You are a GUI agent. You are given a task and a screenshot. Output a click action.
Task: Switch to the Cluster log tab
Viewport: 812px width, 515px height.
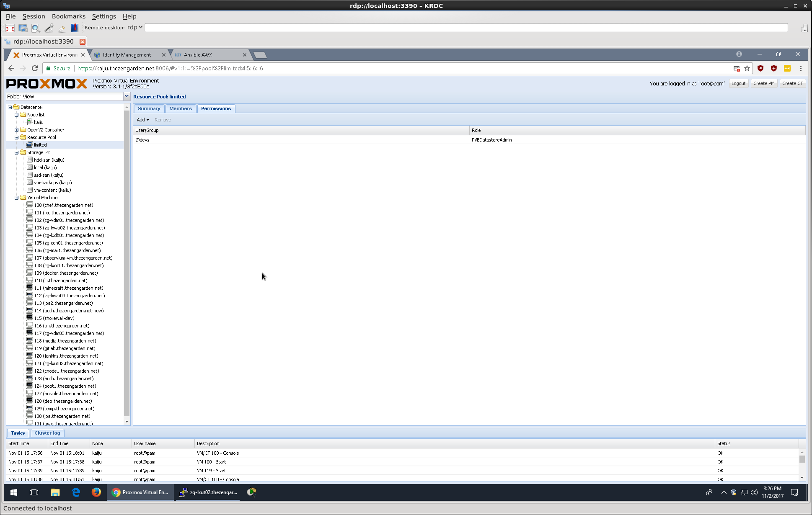(x=47, y=433)
